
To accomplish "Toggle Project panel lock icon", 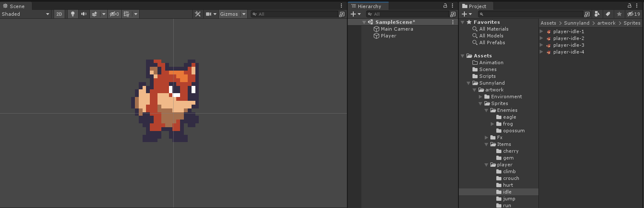I will click(630, 6).
